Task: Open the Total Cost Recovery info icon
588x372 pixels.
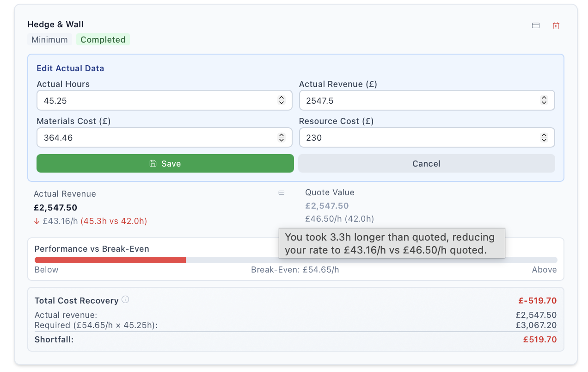Action: (125, 299)
